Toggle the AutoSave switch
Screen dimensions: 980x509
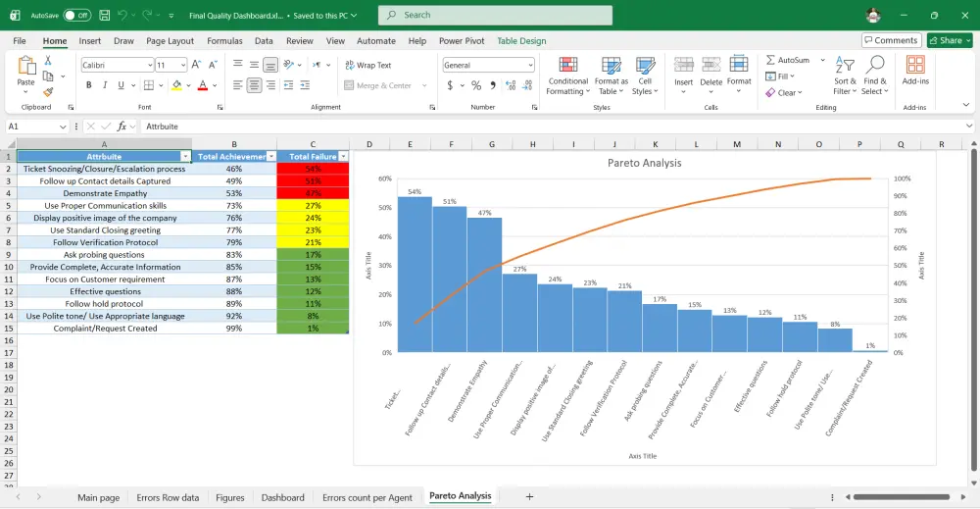click(x=76, y=15)
